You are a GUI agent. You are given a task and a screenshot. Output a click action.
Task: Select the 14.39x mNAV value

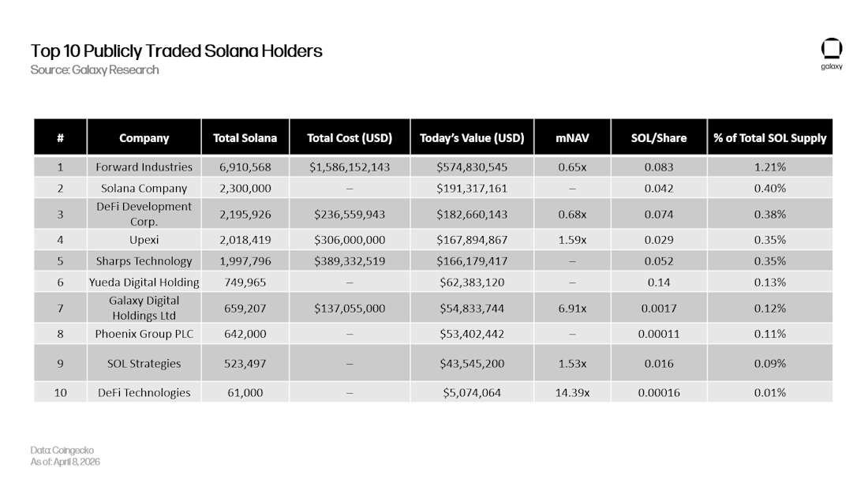coord(572,392)
